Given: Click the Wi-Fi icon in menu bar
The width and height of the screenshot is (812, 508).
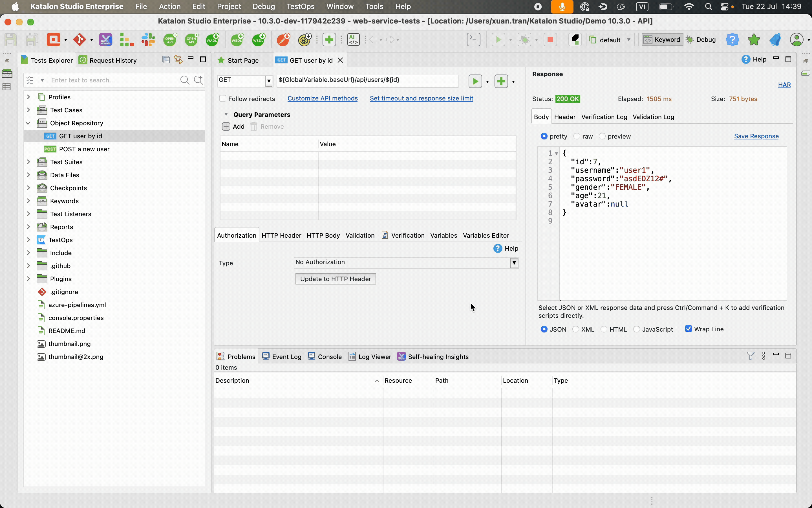Looking at the screenshot, I should tap(689, 6).
